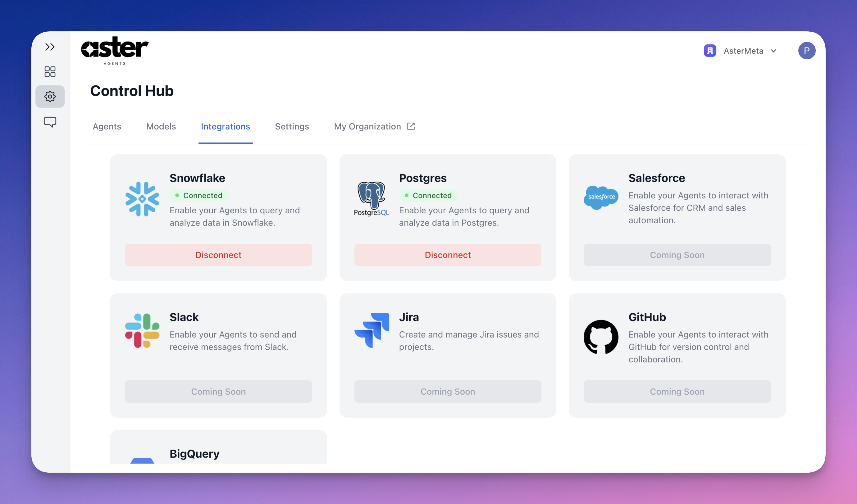Click the Jira logo icon

click(372, 330)
